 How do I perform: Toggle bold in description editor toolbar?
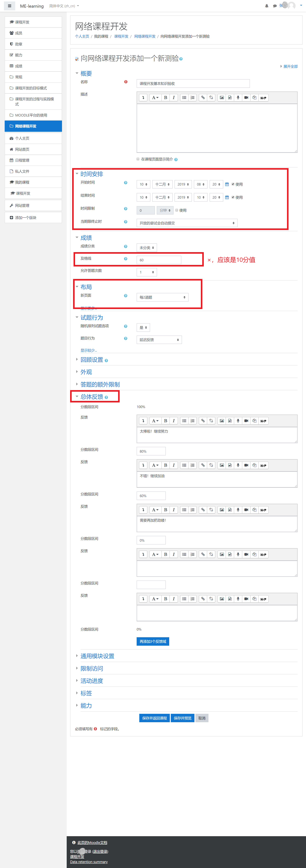pyautogui.click(x=165, y=98)
